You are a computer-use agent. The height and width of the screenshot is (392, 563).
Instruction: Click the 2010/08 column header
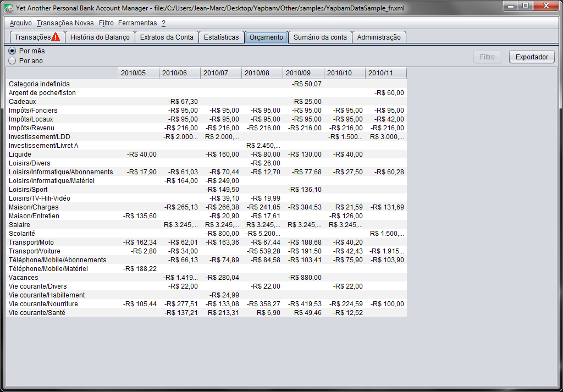[x=262, y=73]
